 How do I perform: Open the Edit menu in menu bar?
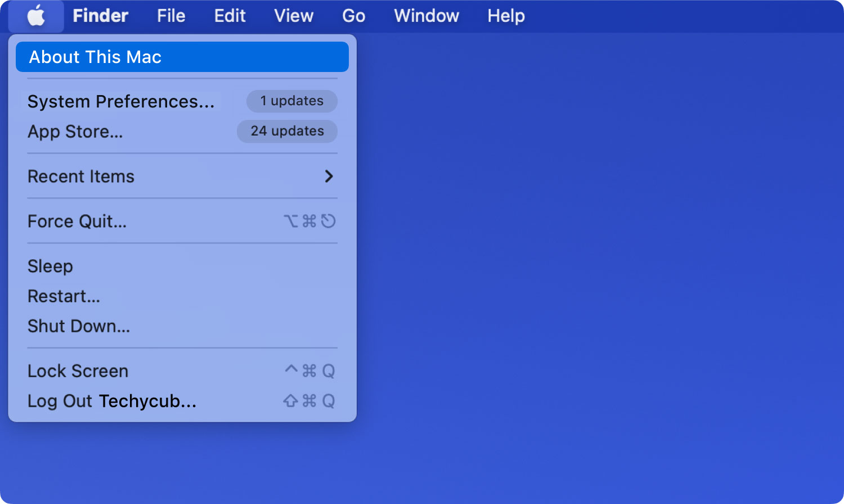coord(230,16)
